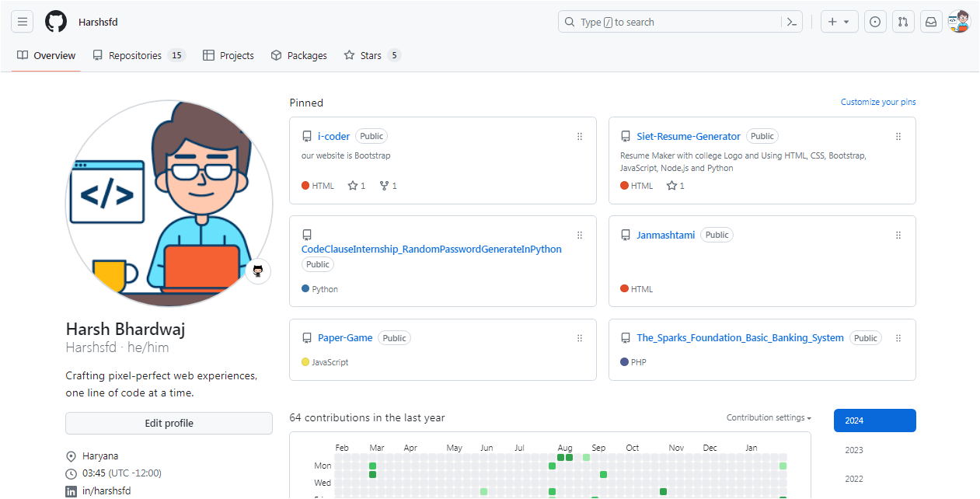Open the Notifications inbox icon
Viewport: 980px width, 499px height.
[930, 22]
